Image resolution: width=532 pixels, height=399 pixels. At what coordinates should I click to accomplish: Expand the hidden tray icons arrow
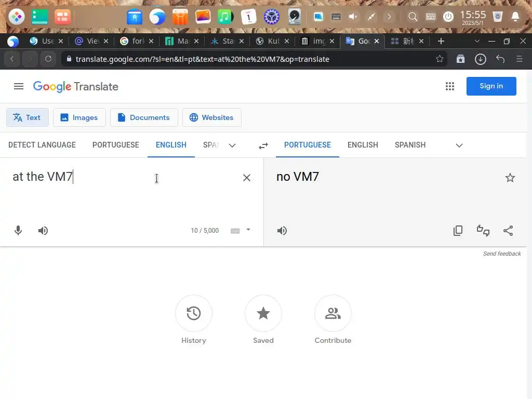pyautogui.click(x=389, y=17)
